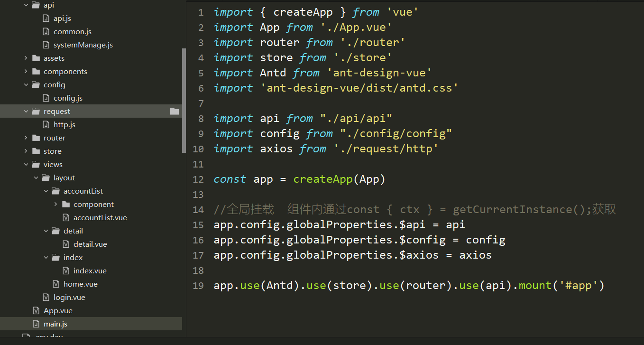Click the detail folder icon
644x345 pixels.
click(55, 231)
